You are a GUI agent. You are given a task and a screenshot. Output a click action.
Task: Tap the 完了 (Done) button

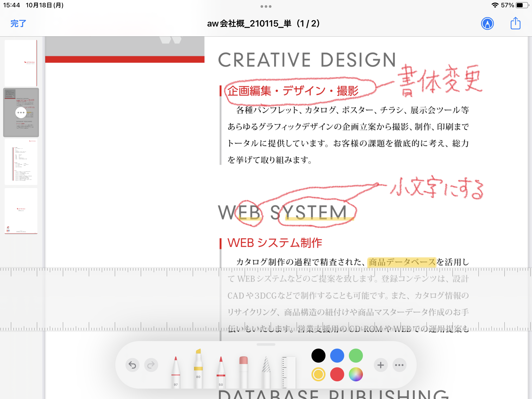pyautogui.click(x=18, y=23)
